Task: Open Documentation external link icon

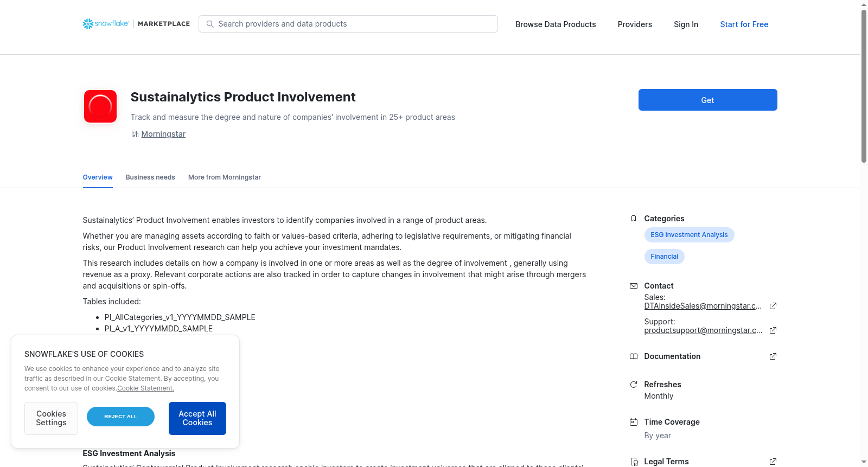Action: coord(773,356)
